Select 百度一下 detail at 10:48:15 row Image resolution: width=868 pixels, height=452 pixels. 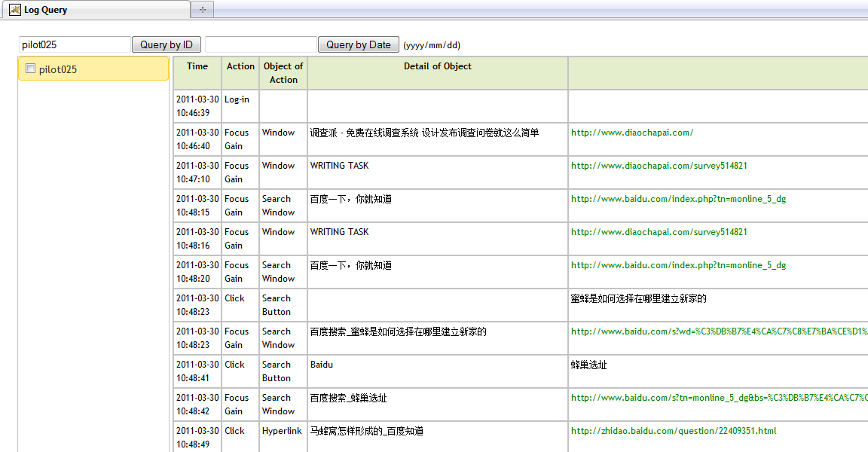437,206
